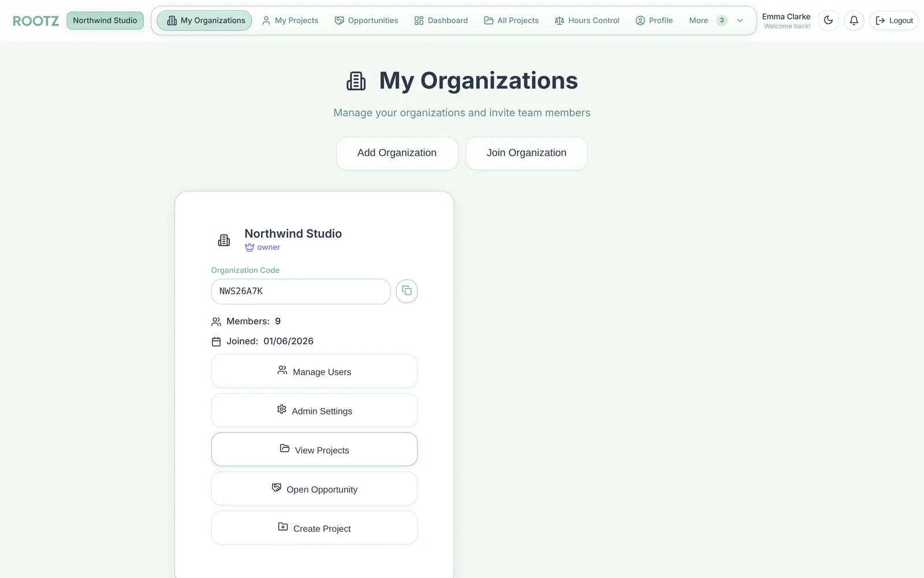
Task: Click the Profile user-circle icon
Action: (640, 21)
